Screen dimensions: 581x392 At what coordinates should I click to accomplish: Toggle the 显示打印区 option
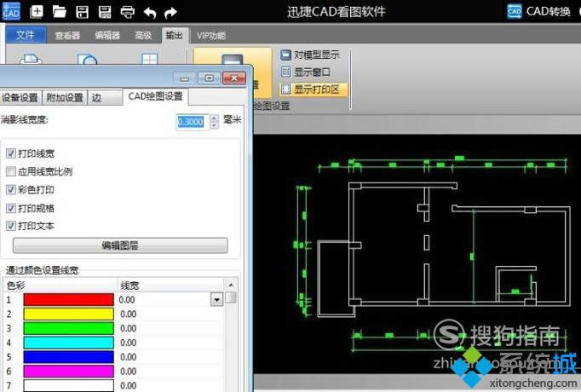click(314, 89)
